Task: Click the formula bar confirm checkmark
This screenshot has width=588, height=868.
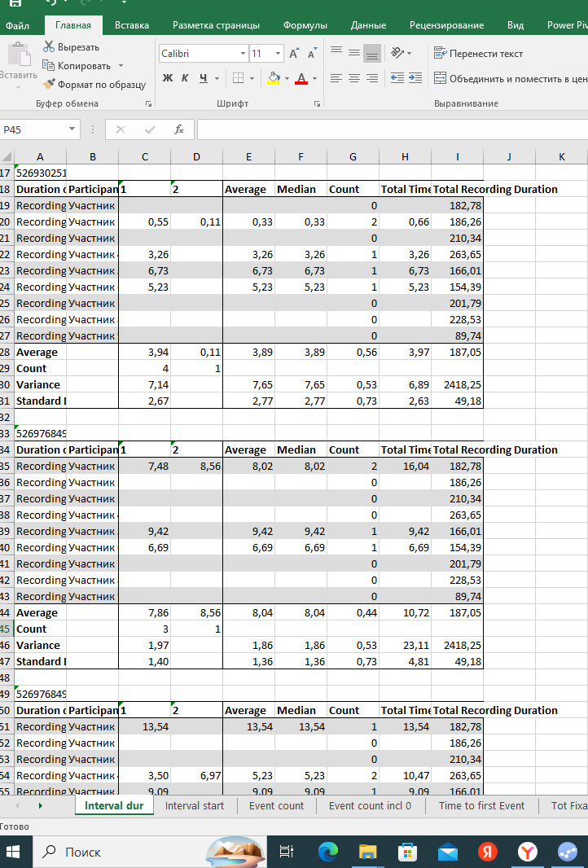Action: (x=150, y=129)
